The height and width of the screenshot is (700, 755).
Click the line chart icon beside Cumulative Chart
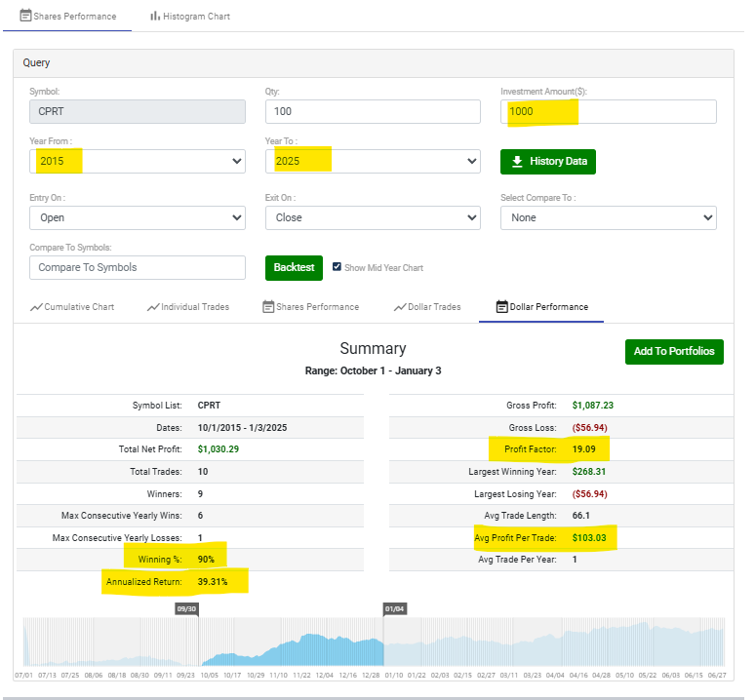coord(36,307)
